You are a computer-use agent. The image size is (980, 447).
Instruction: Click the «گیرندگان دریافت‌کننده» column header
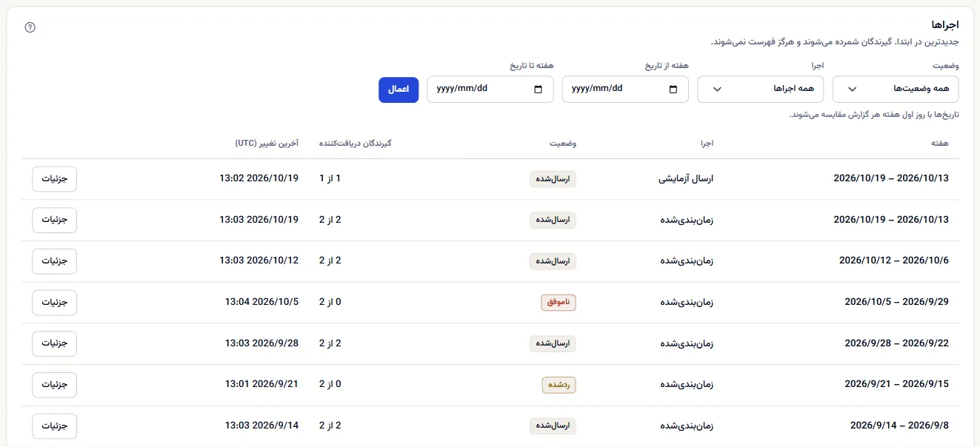click(355, 143)
